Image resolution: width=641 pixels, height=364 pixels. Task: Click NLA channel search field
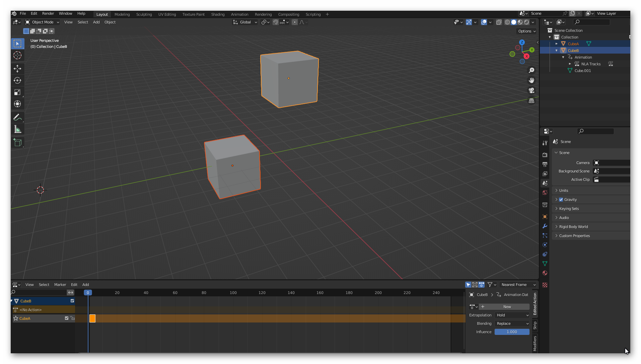[x=39, y=293]
